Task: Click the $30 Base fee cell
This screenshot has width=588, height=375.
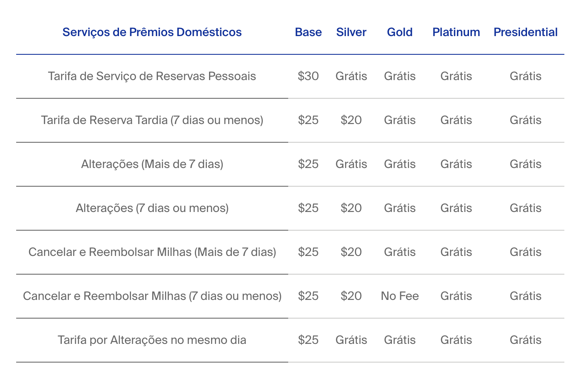Action: pyautogui.click(x=308, y=76)
